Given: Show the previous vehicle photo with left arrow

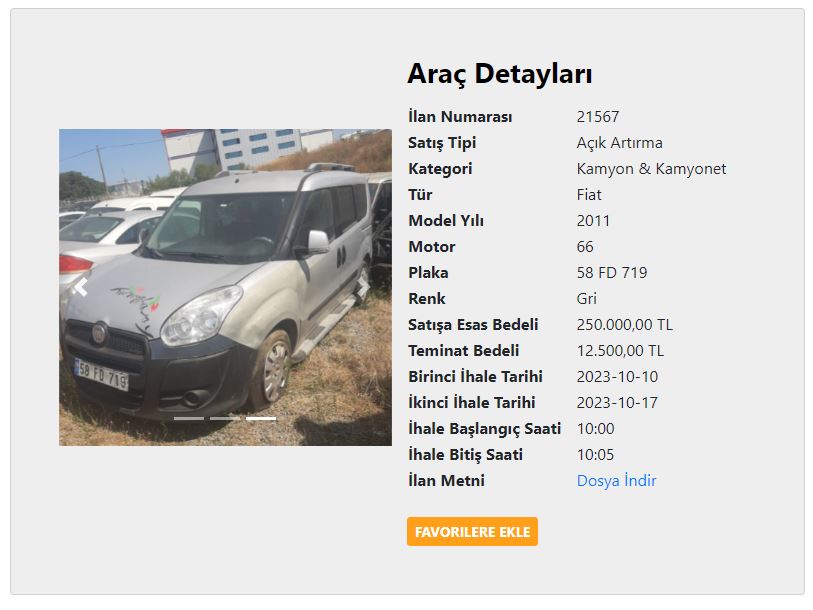Looking at the screenshot, I should pos(81,287).
